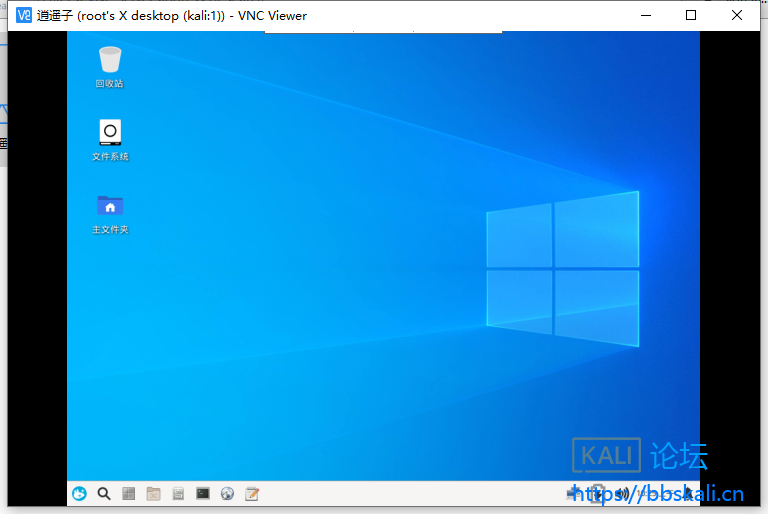Close the VNC Viewer window

point(737,15)
